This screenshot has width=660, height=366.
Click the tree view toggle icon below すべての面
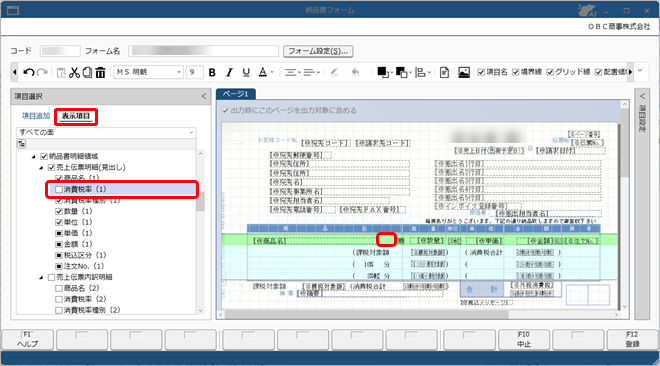21,144
